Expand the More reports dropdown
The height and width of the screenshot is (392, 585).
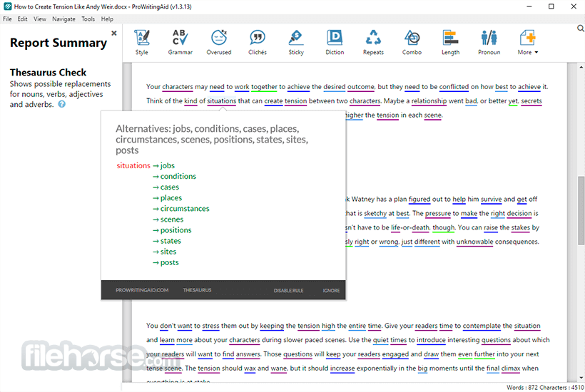[x=527, y=42]
